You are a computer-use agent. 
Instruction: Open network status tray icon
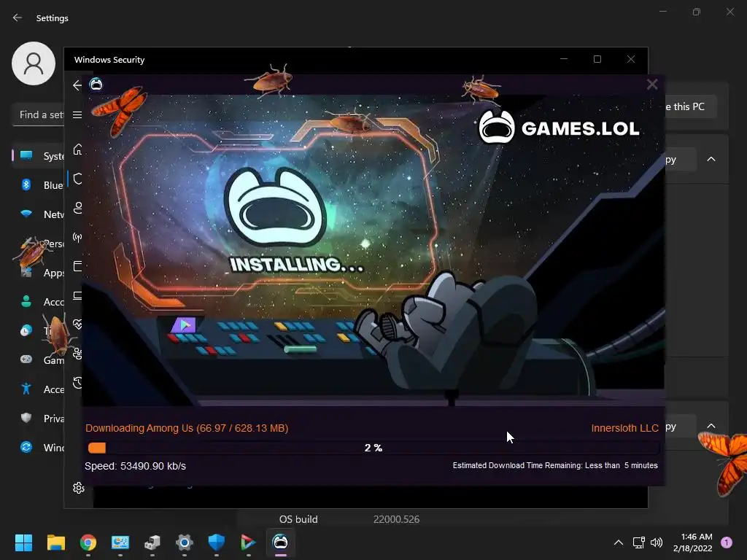click(638, 542)
